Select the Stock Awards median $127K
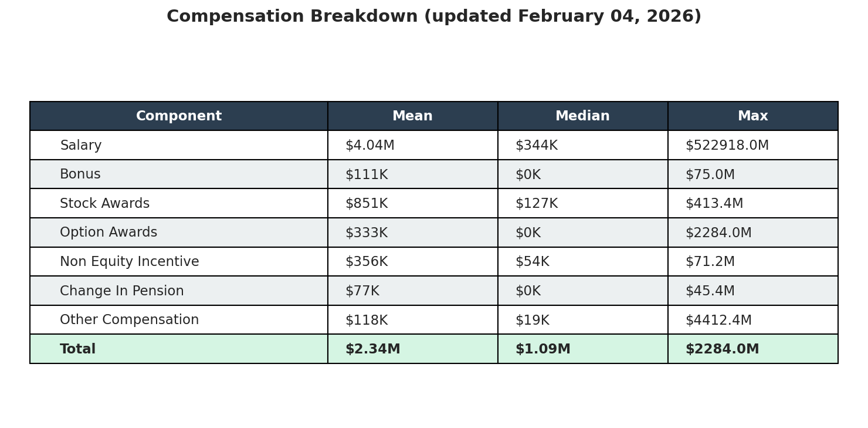Viewport: 868px width, 428px height. [x=536, y=204]
